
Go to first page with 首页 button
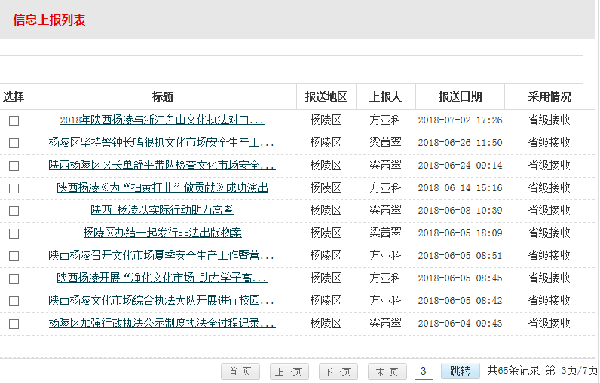coord(240,372)
